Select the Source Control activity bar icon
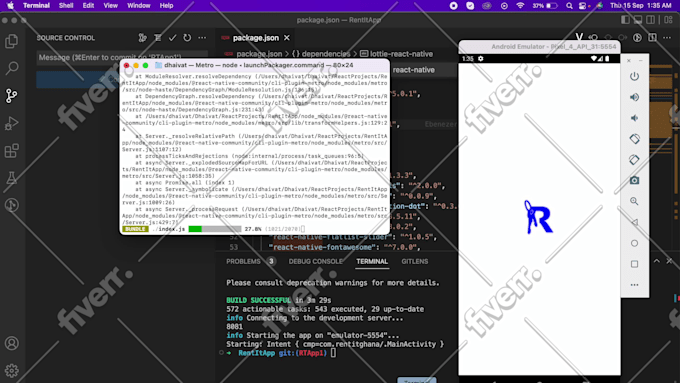This screenshot has height=383, width=680. point(12,95)
